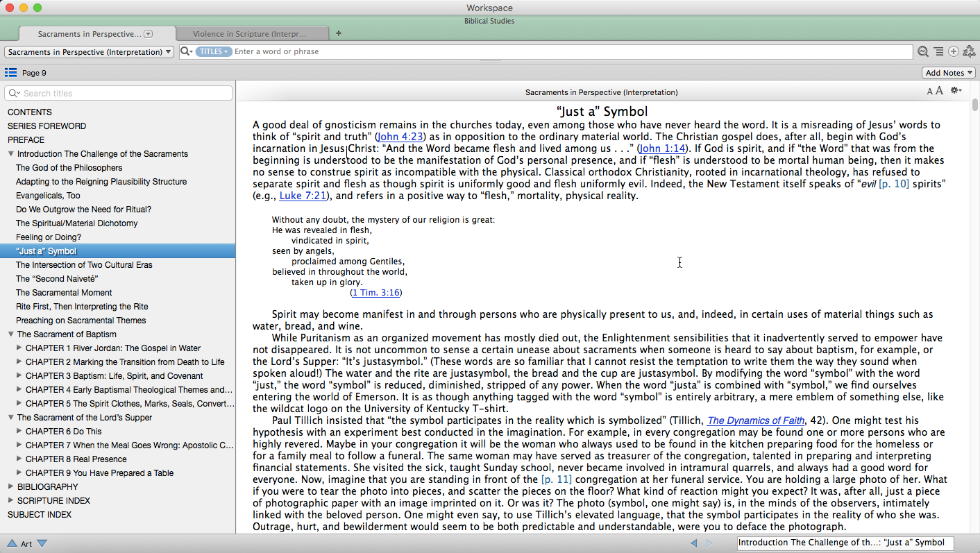Viewport: 980px width, 553px height.
Task: Jump to the [p. 11] page marker
Action: [556, 479]
